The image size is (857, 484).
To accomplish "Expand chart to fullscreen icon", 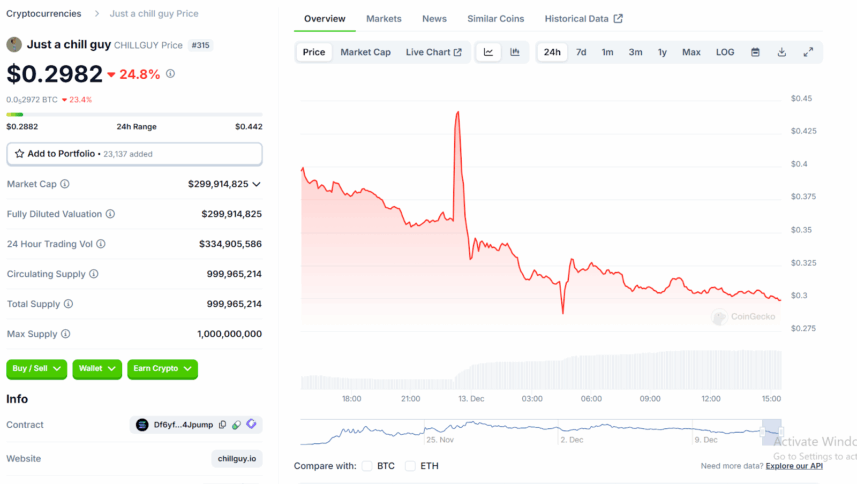I will [808, 52].
